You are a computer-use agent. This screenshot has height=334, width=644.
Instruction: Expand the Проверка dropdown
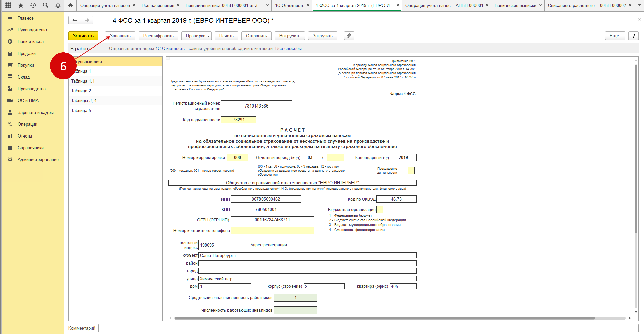click(x=198, y=36)
